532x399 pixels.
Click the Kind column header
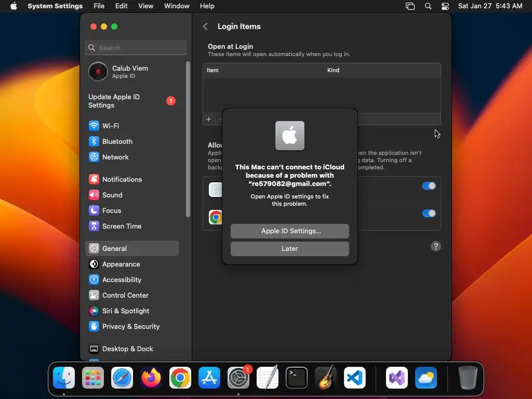[x=333, y=70]
